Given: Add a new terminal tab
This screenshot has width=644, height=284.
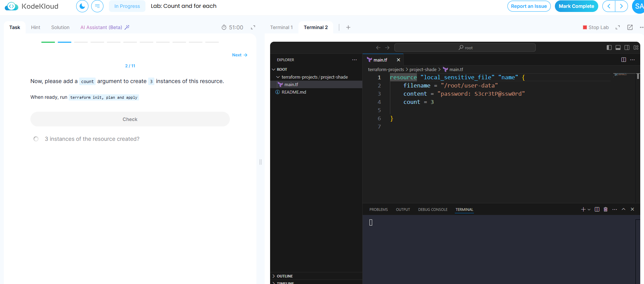Looking at the screenshot, I should (x=348, y=27).
